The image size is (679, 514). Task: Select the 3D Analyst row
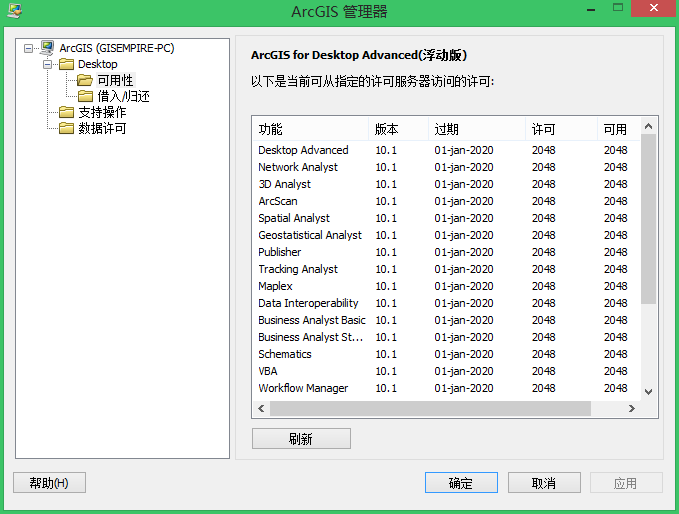pos(446,184)
